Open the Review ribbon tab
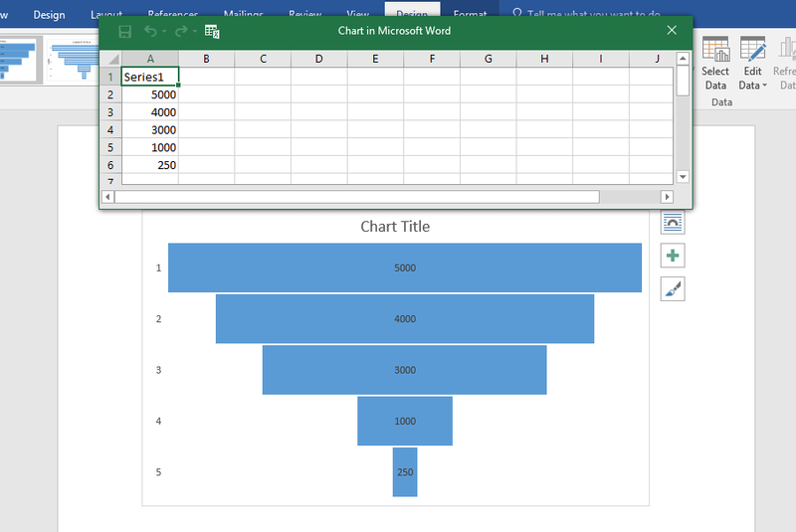Viewport: 796px width, 532px height. [305, 14]
